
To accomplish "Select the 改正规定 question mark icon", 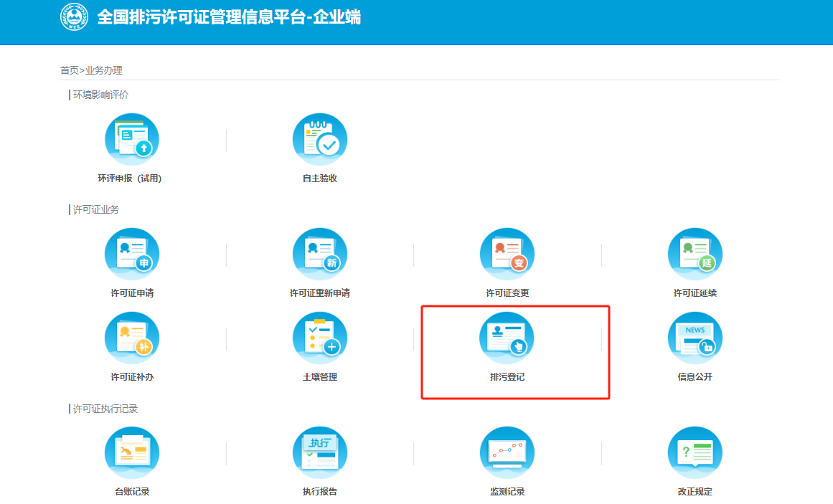I will 695,453.
